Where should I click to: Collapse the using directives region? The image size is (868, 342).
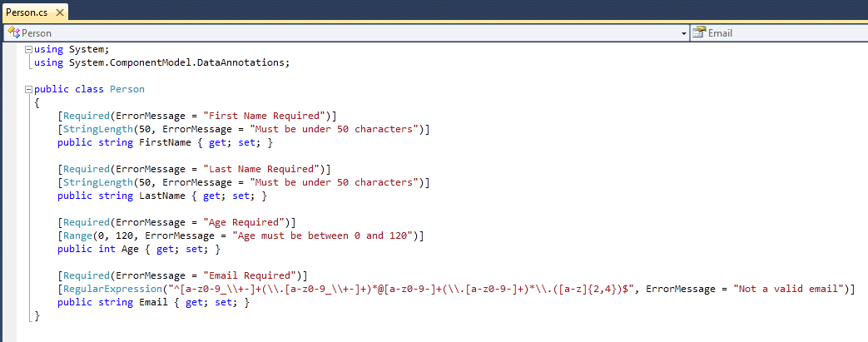29,49
